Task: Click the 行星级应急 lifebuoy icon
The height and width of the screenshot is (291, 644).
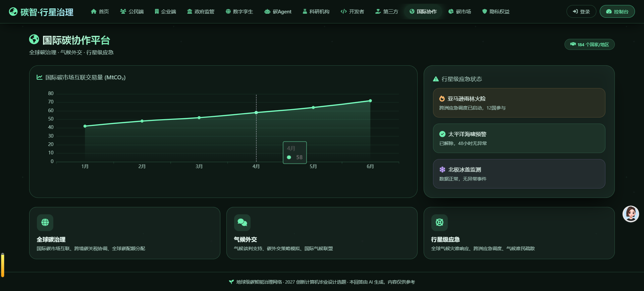Action: coord(439,222)
